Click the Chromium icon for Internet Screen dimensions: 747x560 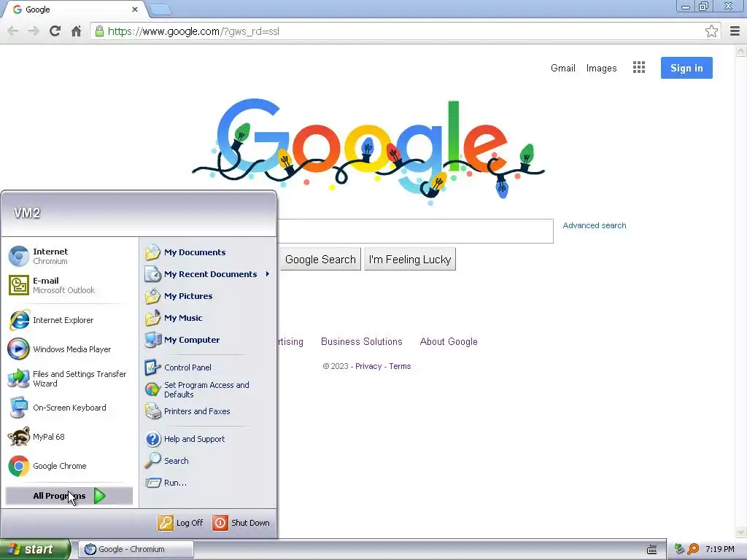[18, 256]
